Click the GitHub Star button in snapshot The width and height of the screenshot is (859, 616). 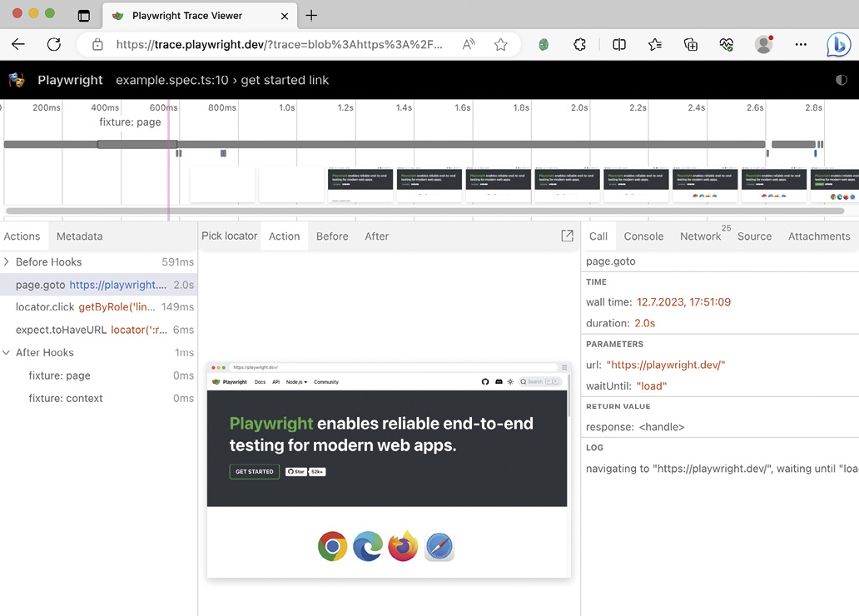(x=295, y=471)
